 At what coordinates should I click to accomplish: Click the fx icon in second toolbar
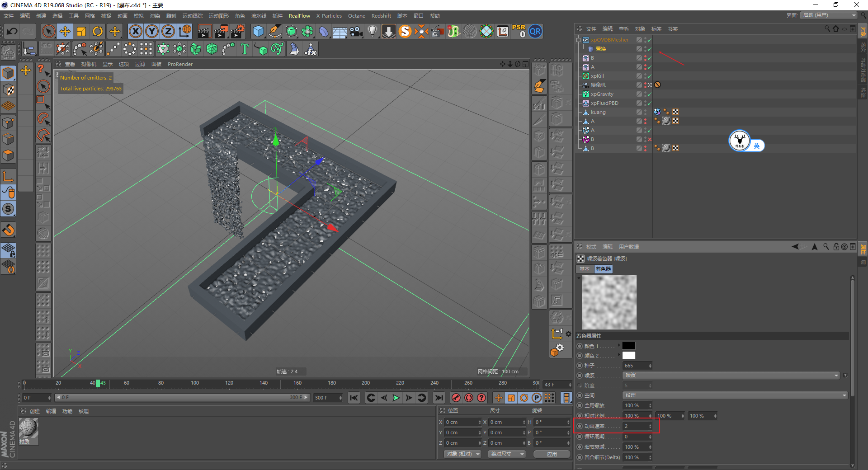tap(311, 49)
